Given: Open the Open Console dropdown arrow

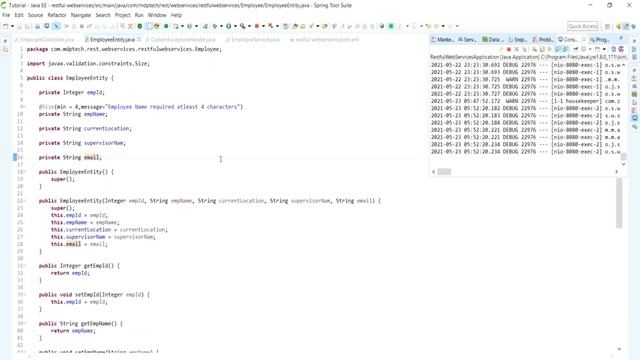Looking at the screenshot, I should coord(604,49).
